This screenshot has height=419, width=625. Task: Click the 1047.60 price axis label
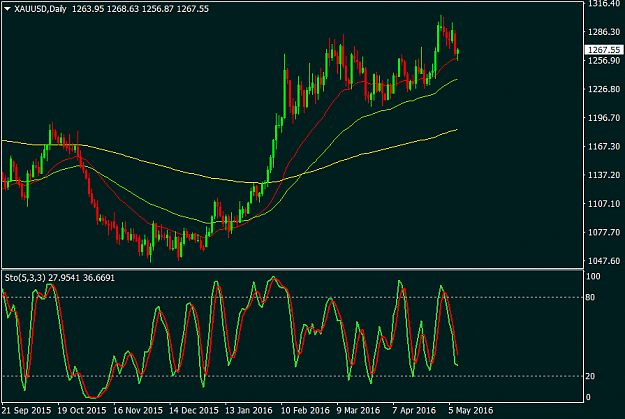[604, 261]
